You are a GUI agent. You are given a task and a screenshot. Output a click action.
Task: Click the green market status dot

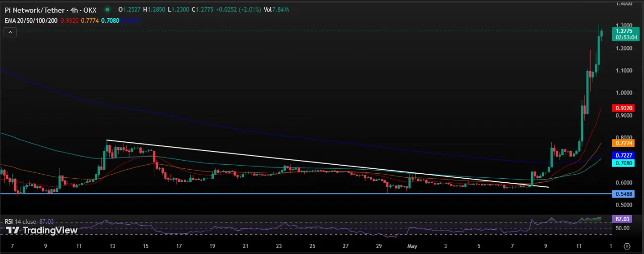point(107,10)
